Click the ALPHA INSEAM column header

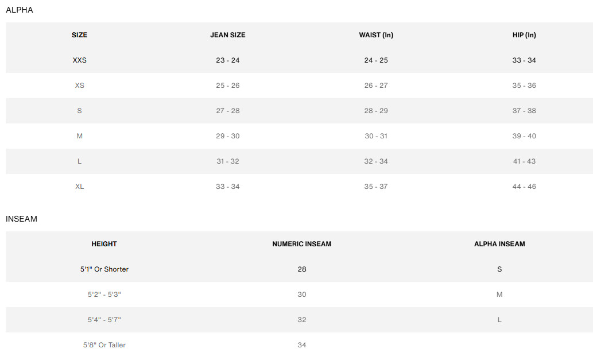(499, 244)
